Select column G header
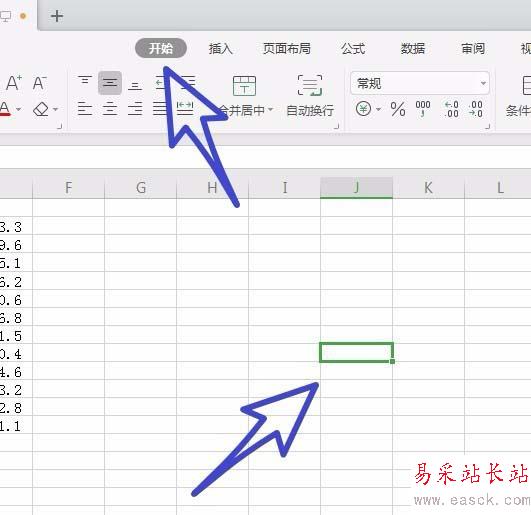The width and height of the screenshot is (531, 515). tap(141, 187)
